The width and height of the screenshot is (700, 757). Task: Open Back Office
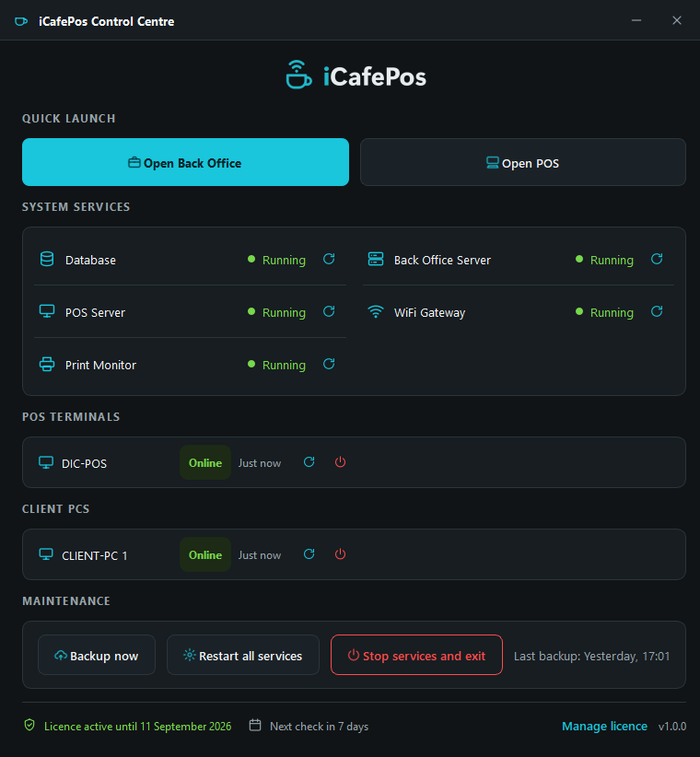click(185, 162)
